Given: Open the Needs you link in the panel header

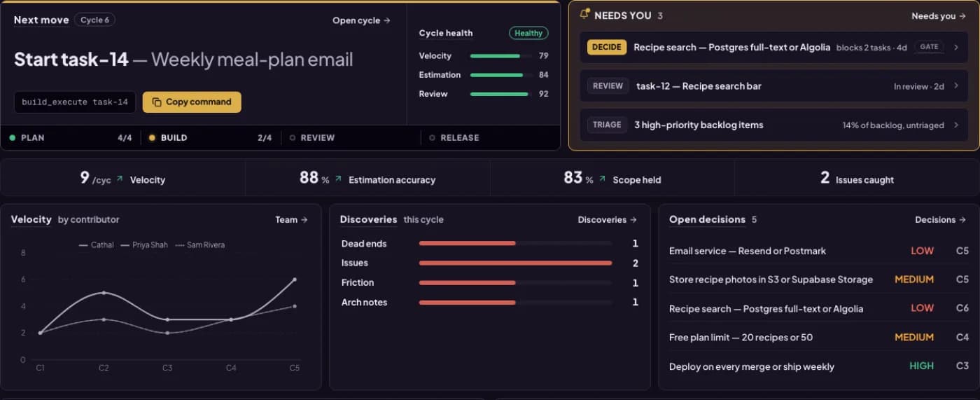Looking at the screenshot, I should [x=939, y=16].
